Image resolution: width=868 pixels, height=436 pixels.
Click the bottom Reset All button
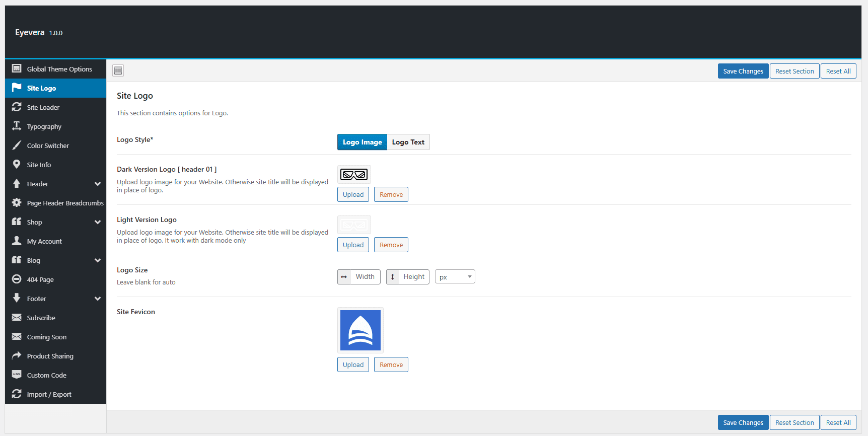(x=838, y=422)
